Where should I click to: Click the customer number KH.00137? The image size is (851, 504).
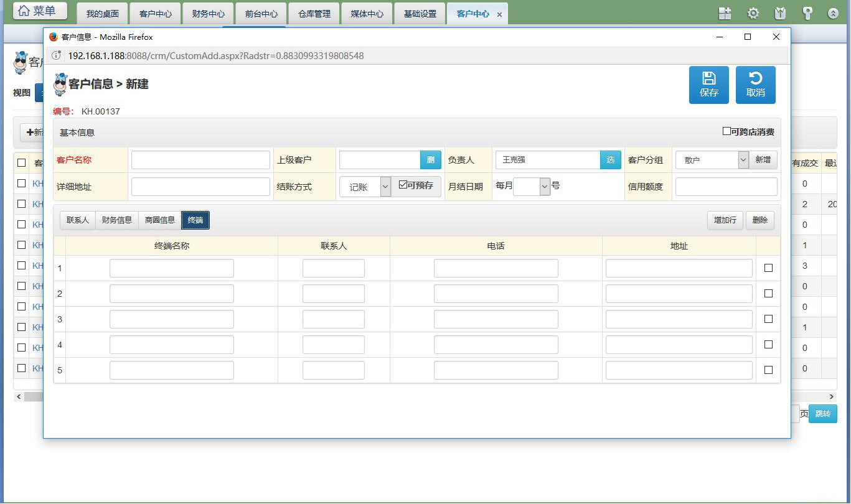(x=101, y=111)
